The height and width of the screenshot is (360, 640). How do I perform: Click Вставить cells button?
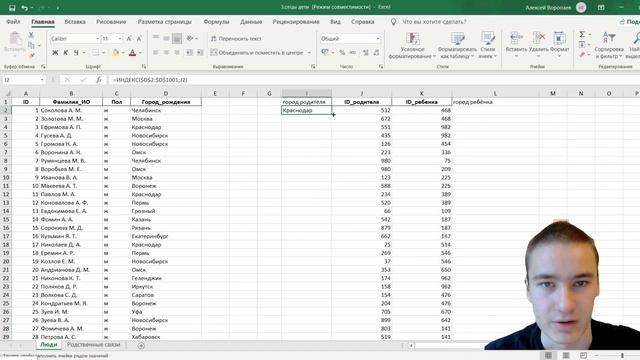pos(516,44)
